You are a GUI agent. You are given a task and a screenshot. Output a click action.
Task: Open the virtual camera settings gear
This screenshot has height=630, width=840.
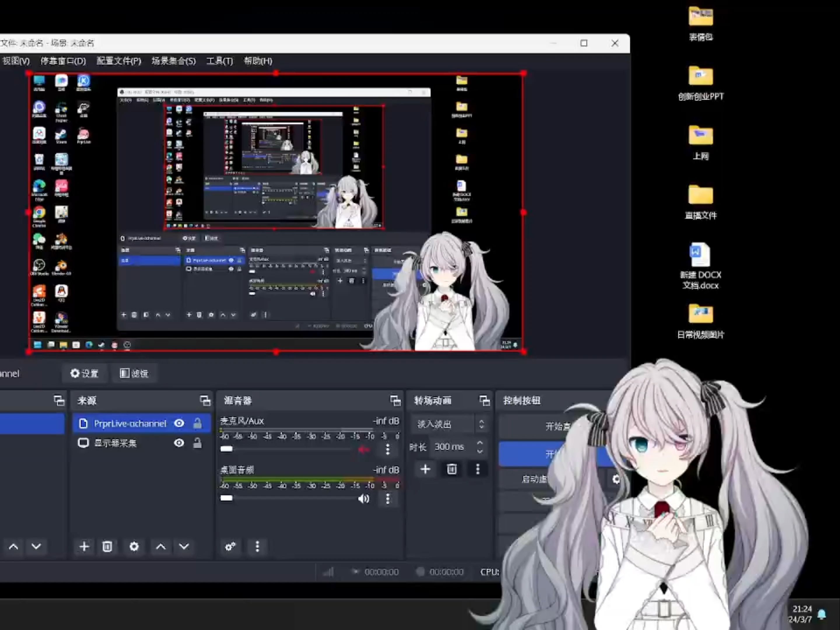616,479
